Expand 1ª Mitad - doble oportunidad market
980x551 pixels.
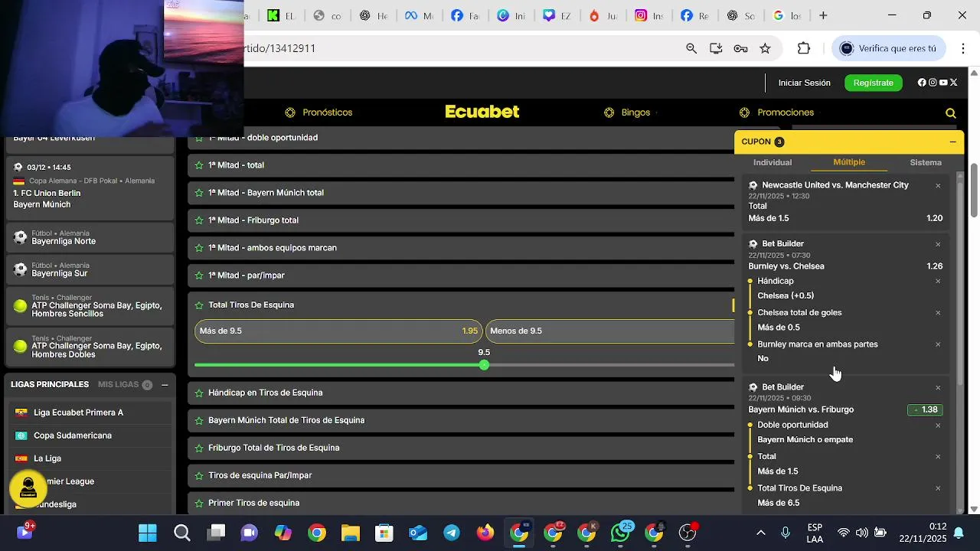tap(461, 138)
